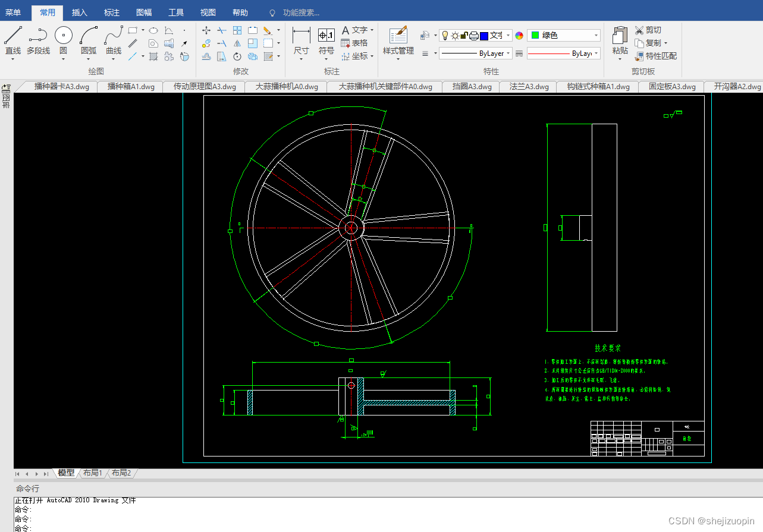Expand the red ByLayer linetype dropdown

564,53
